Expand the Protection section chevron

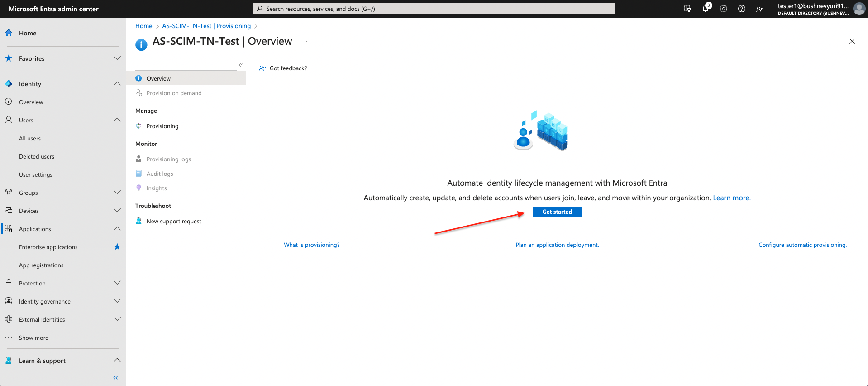click(117, 283)
